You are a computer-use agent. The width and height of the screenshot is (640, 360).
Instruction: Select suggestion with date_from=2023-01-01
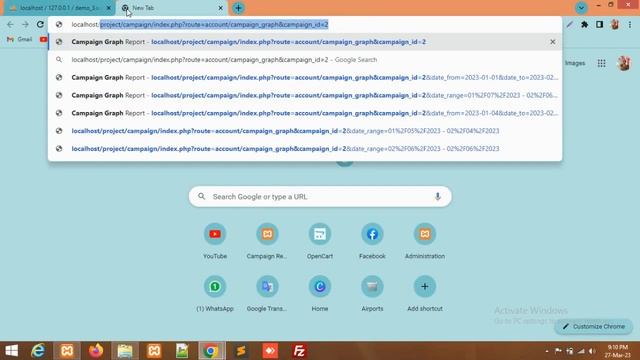[x=305, y=78]
